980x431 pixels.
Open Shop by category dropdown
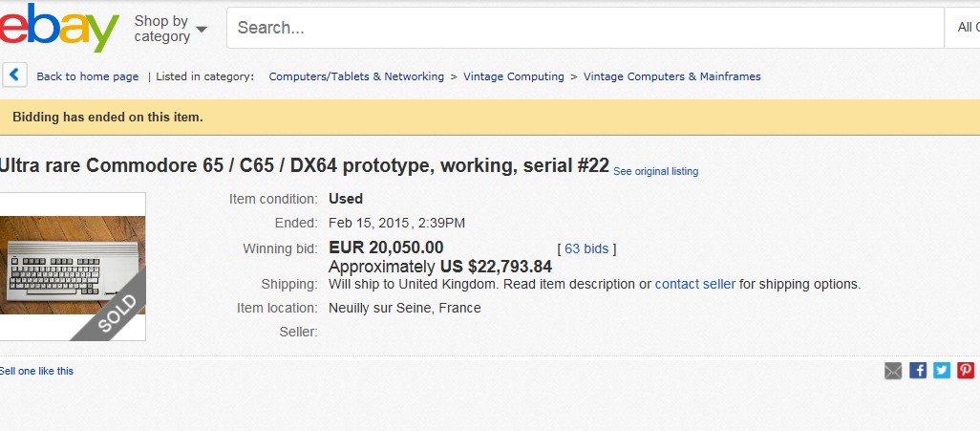[170, 29]
